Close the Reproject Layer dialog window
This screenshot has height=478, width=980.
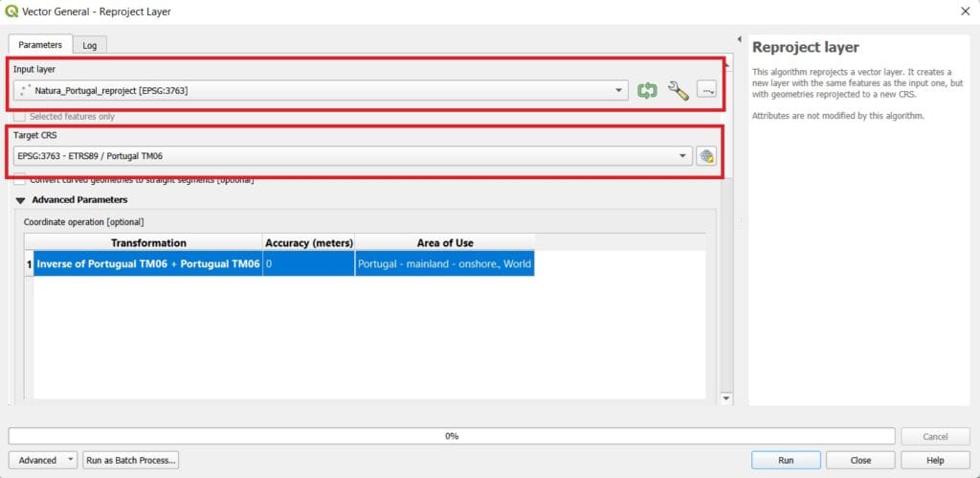[965, 11]
